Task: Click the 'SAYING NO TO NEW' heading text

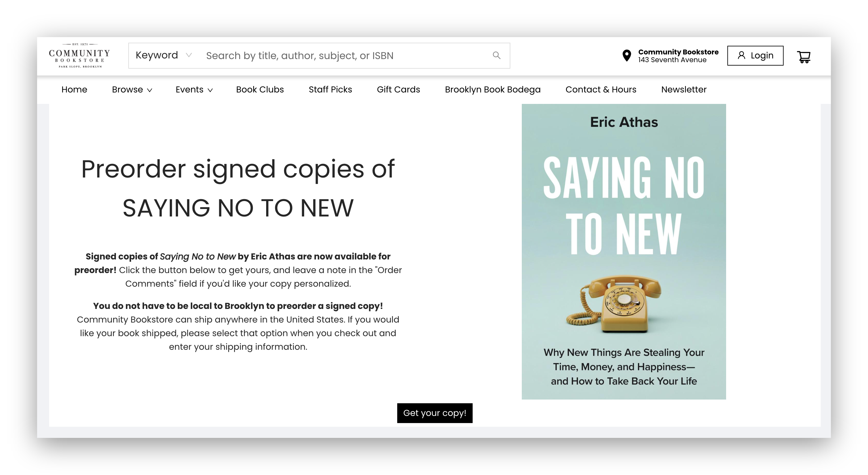Action: [238, 208]
